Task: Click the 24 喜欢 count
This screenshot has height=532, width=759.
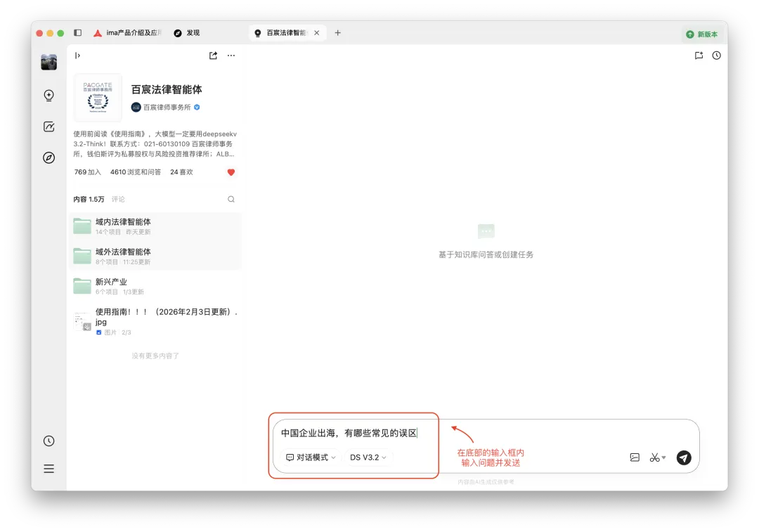Action: click(181, 172)
